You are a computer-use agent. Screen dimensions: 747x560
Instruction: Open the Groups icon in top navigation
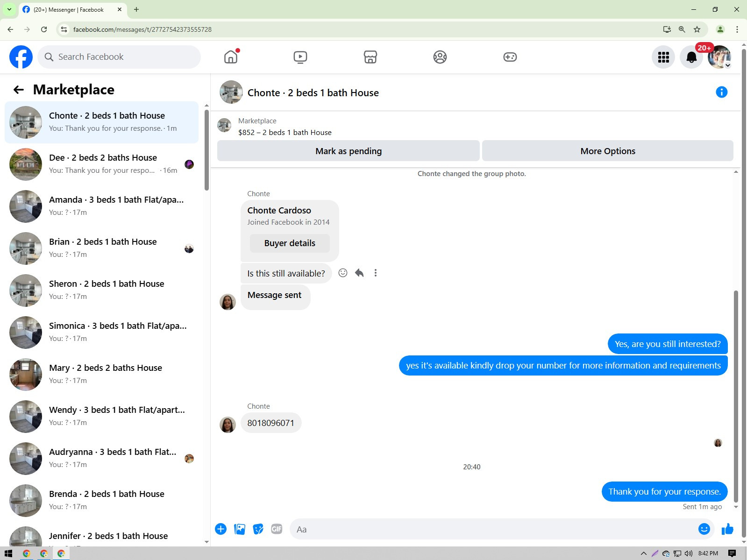pos(440,57)
